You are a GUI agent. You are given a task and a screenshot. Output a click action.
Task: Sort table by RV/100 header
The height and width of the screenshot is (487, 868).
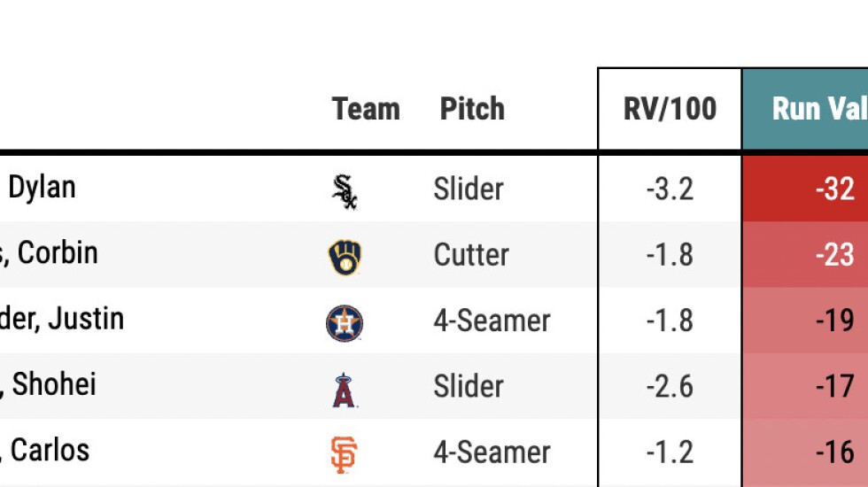click(670, 109)
